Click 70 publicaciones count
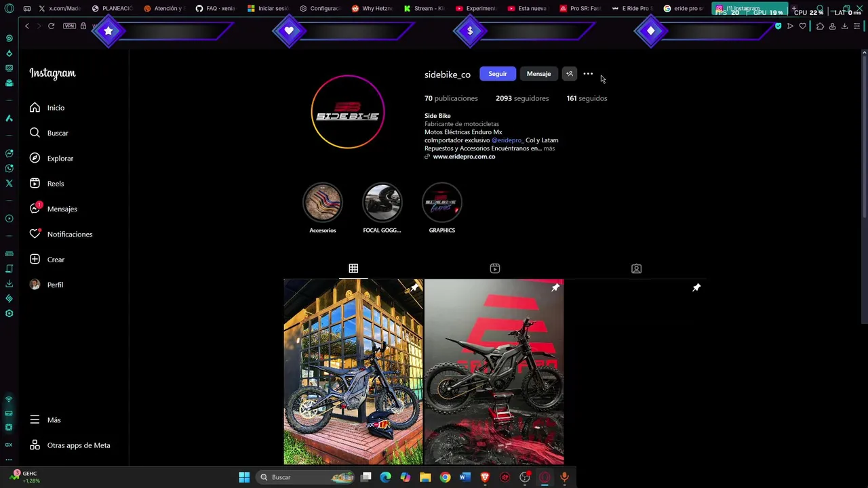 coord(451,98)
